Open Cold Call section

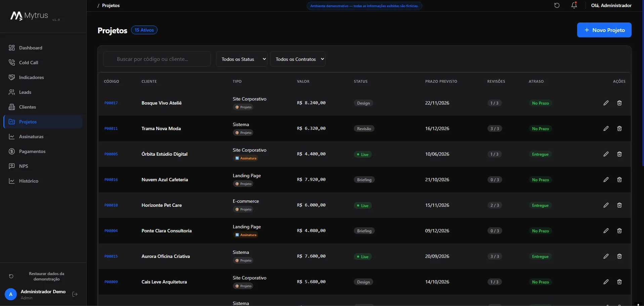[43, 63]
